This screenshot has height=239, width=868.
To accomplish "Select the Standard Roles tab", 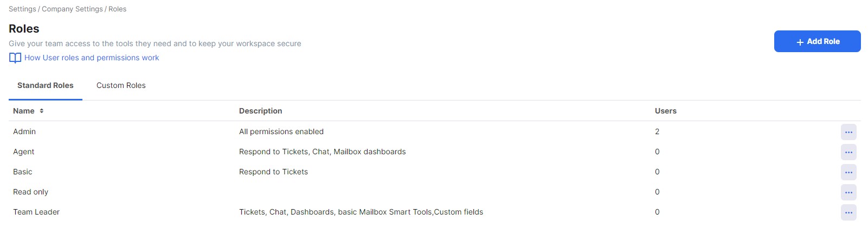I will click(x=46, y=85).
